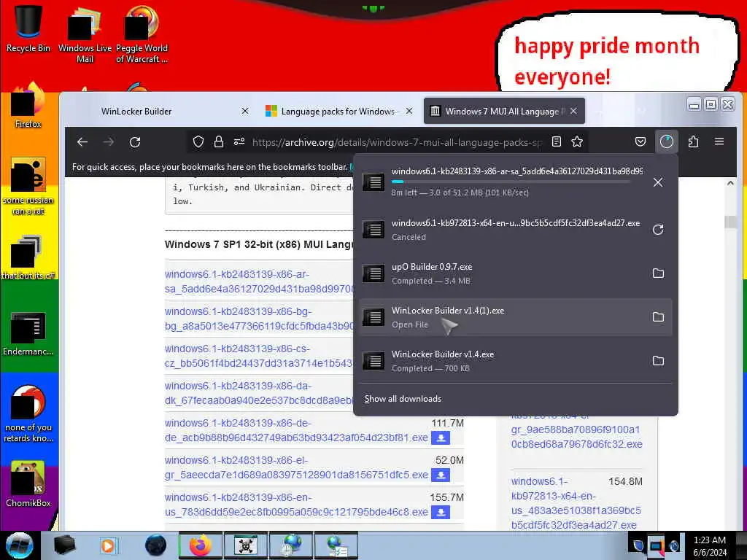
Task: Click 'Completed — 3.4 MB' status text
Action: [430, 281]
